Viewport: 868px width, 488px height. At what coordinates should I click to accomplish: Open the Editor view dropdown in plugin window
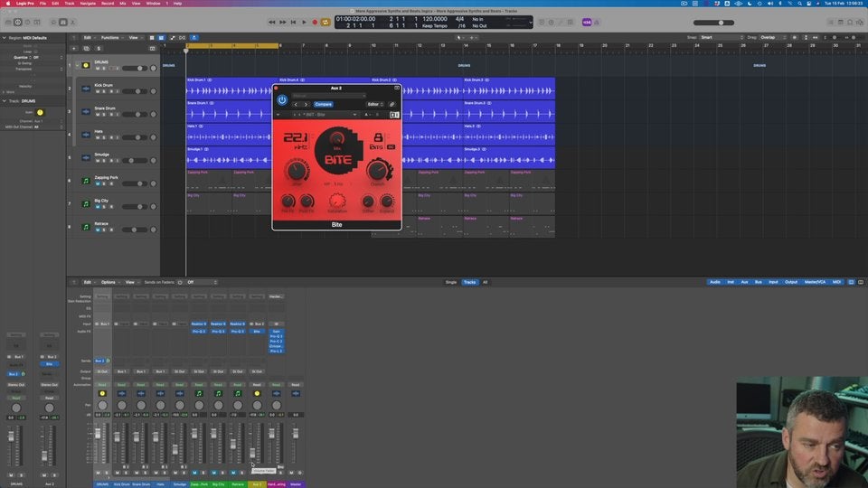pos(375,104)
